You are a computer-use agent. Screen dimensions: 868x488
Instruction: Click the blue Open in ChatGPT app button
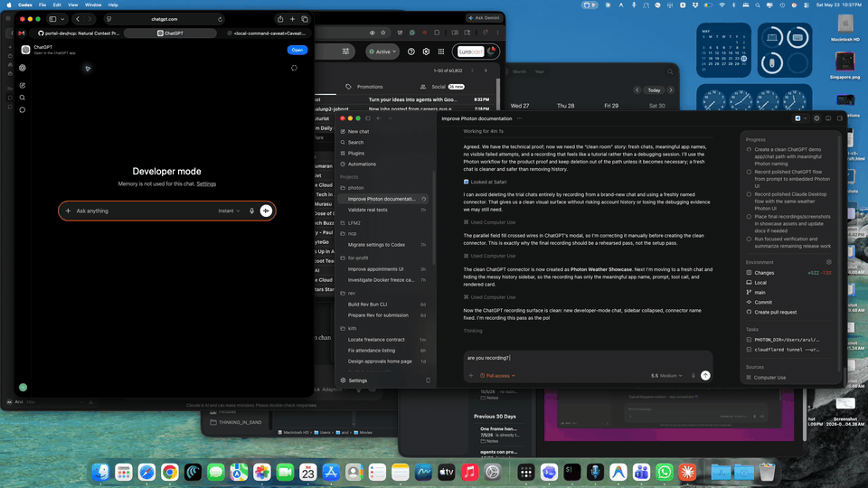[297, 50]
